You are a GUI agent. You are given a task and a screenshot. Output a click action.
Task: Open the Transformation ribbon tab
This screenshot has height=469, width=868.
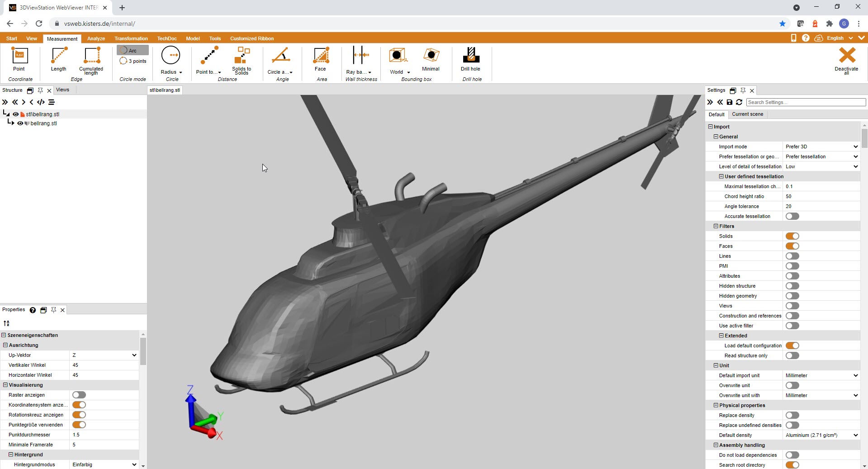[x=131, y=38]
